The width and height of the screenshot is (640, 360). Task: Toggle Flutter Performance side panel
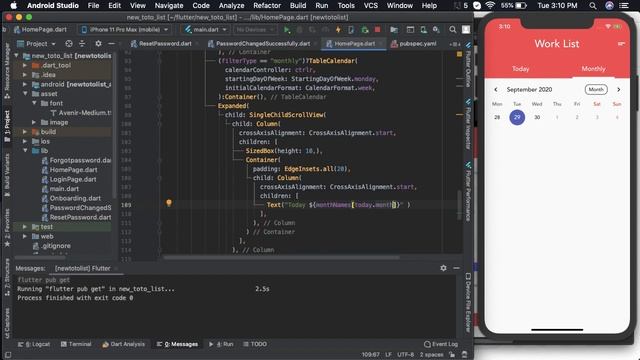468,192
